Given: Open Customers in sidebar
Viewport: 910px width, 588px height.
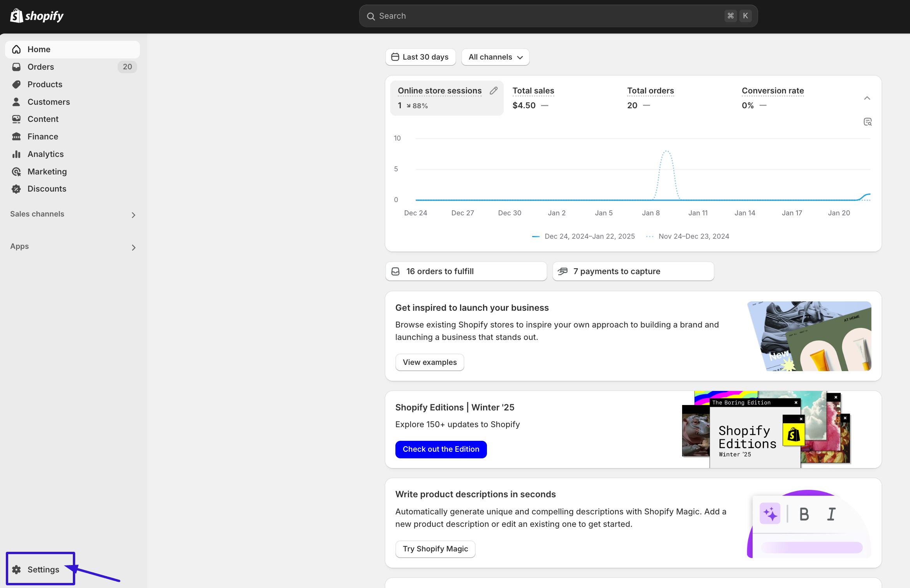Looking at the screenshot, I should click(x=72, y=102).
